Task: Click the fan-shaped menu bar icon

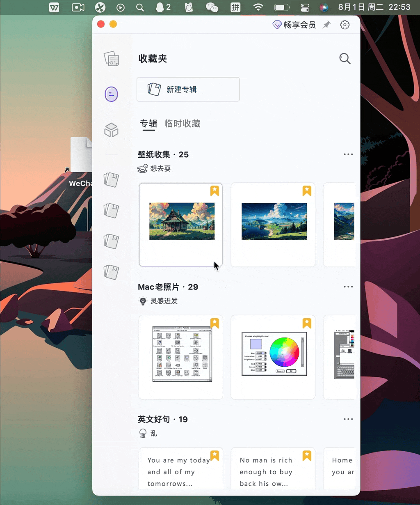Action: click(x=100, y=7)
